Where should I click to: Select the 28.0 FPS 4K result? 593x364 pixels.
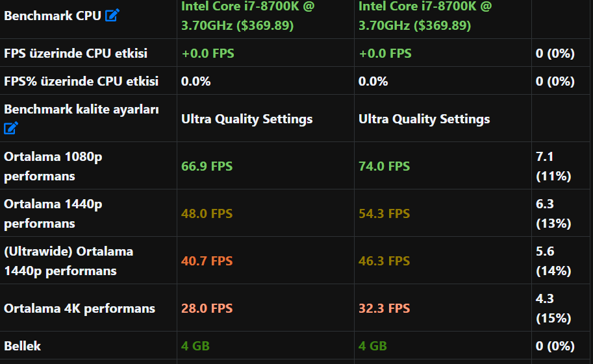[207, 308]
